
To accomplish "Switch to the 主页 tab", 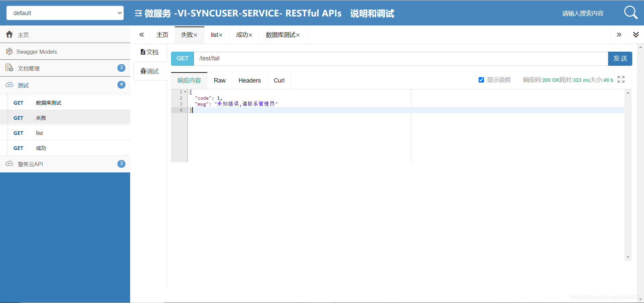I will pos(162,35).
